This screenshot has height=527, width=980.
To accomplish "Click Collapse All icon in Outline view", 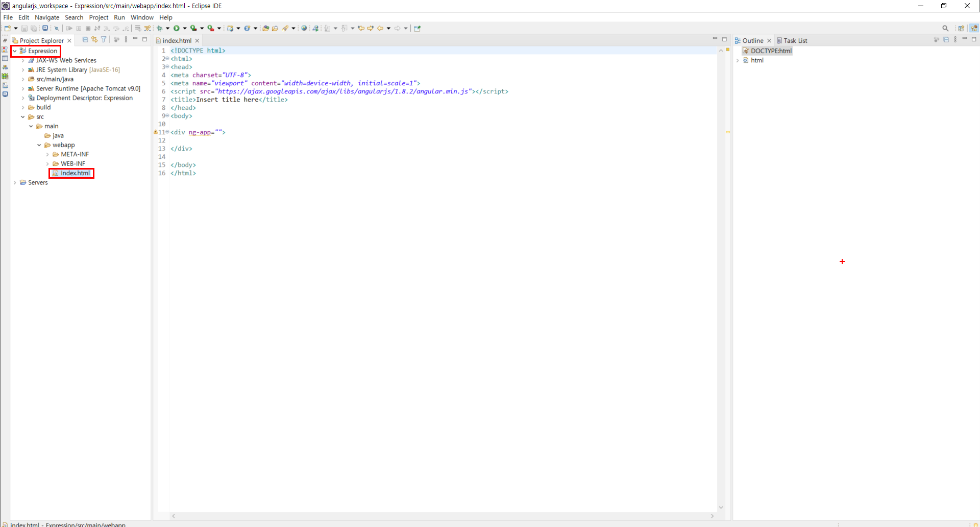I will (946, 39).
